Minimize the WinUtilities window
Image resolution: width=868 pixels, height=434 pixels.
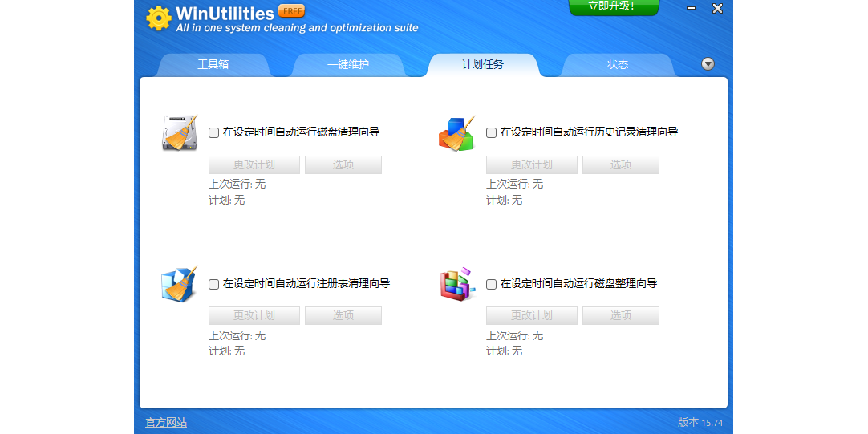click(691, 8)
